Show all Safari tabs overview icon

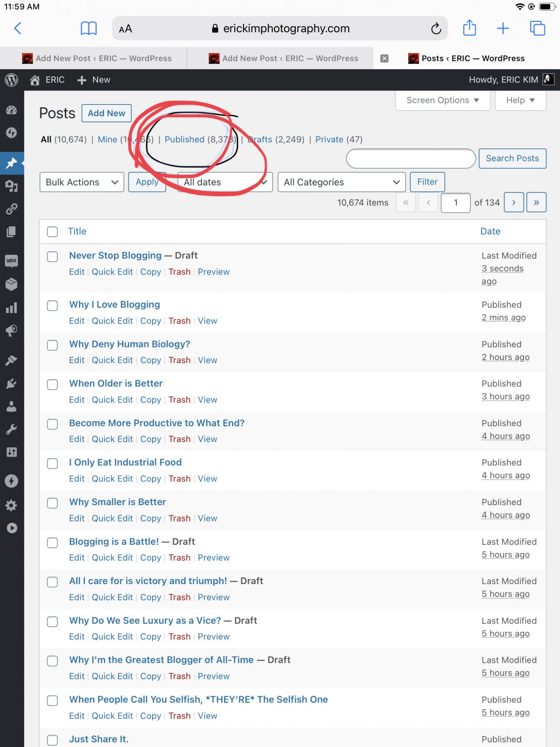pyautogui.click(x=538, y=28)
